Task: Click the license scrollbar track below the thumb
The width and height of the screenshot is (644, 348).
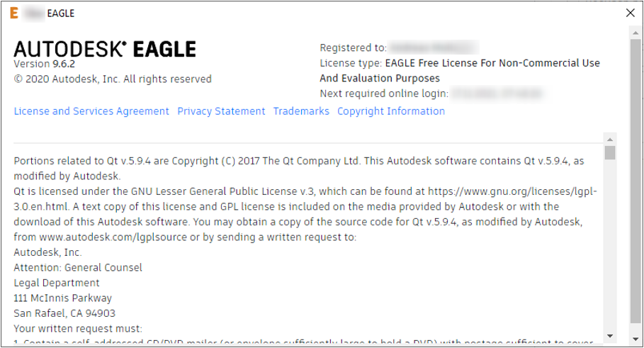Action: tap(610, 248)
